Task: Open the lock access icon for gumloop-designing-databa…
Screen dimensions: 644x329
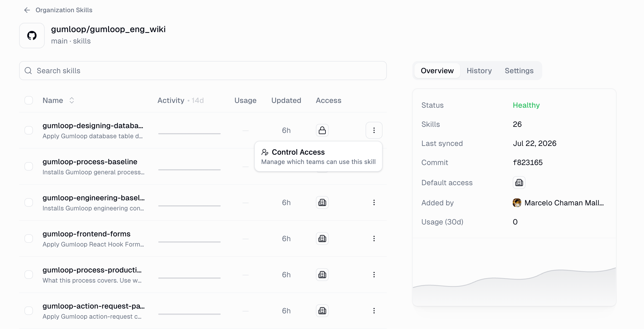Action: tap(322, 130)
